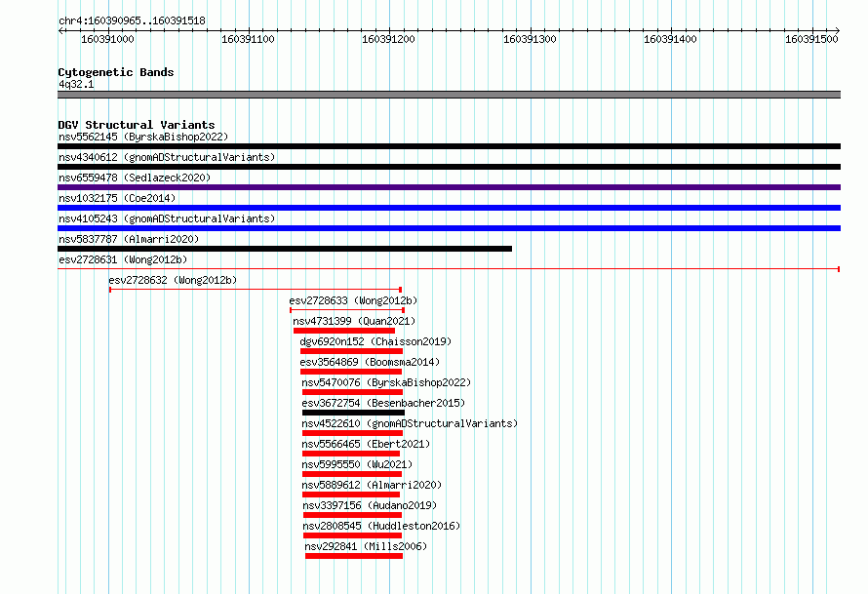The image size is (868, 594).
Task: Click ruler position 160391100
Action: (x=248, y=39)
